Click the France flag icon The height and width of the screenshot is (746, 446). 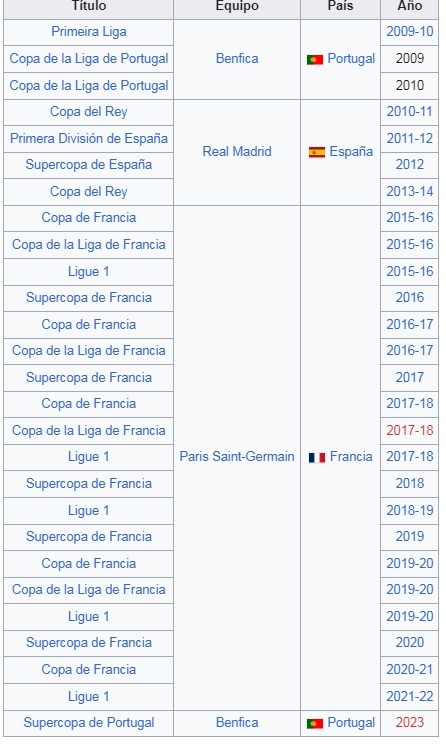point(317,457)
